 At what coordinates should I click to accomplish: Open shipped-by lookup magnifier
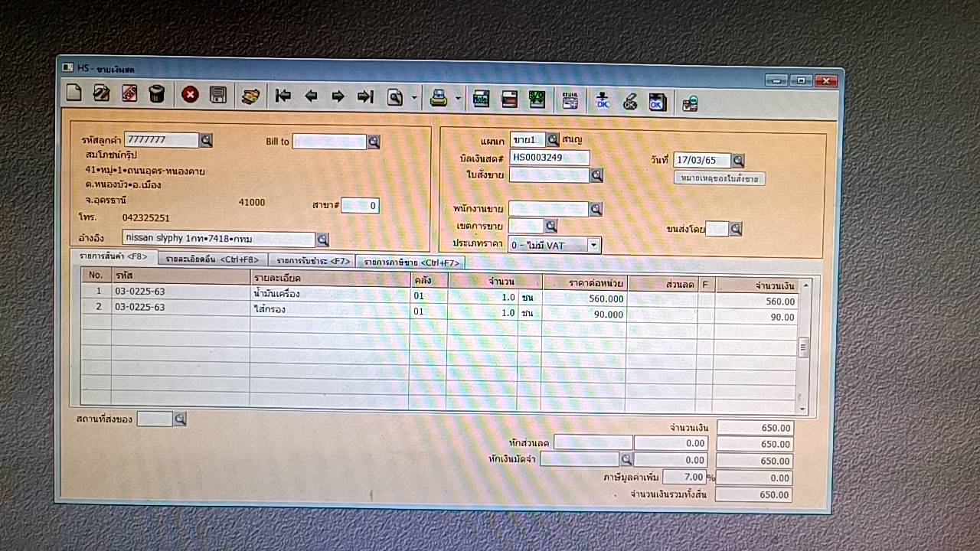click(736, 229)
